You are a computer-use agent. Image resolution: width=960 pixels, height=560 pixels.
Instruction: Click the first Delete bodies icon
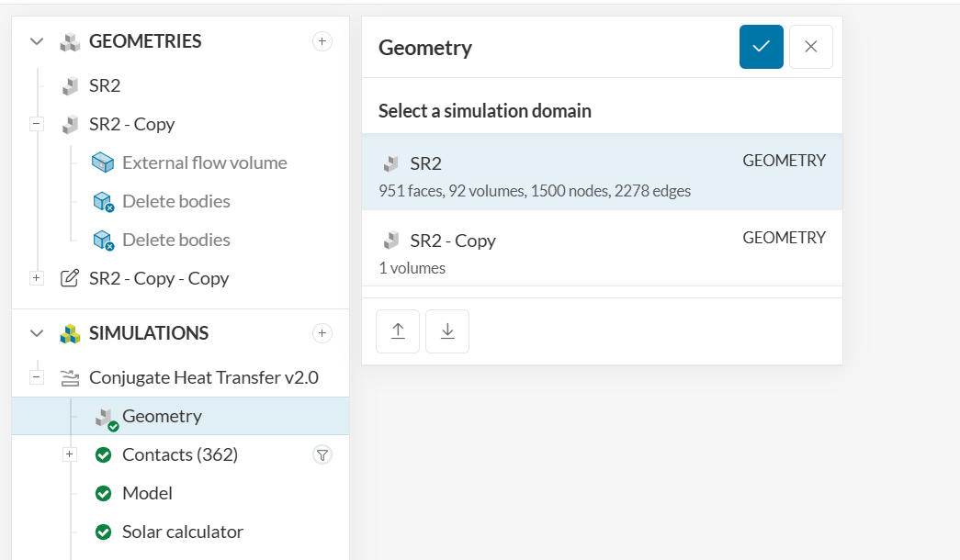(x=103, y=201)
